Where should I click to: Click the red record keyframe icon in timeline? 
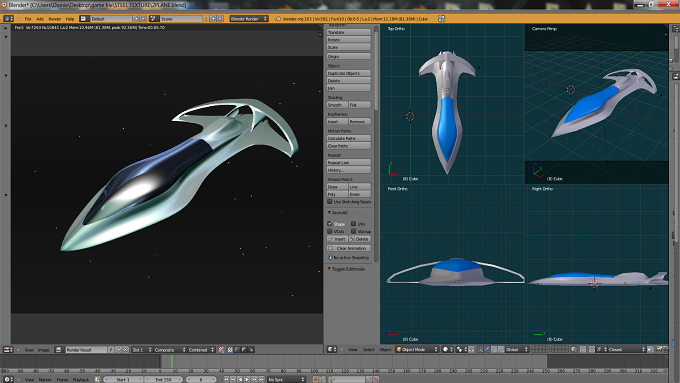tap(316, 380)
